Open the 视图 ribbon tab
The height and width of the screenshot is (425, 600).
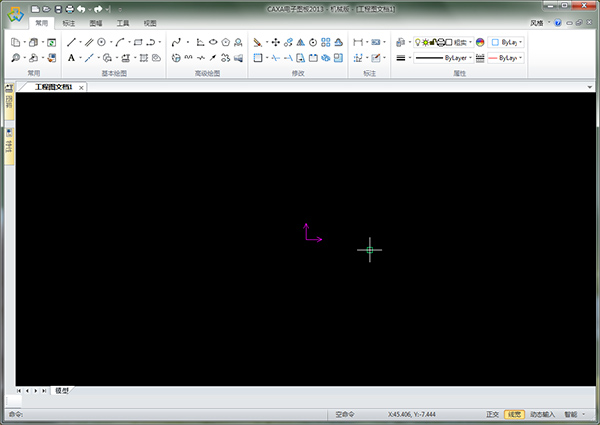pyautogui.click(x=149, y=21)
